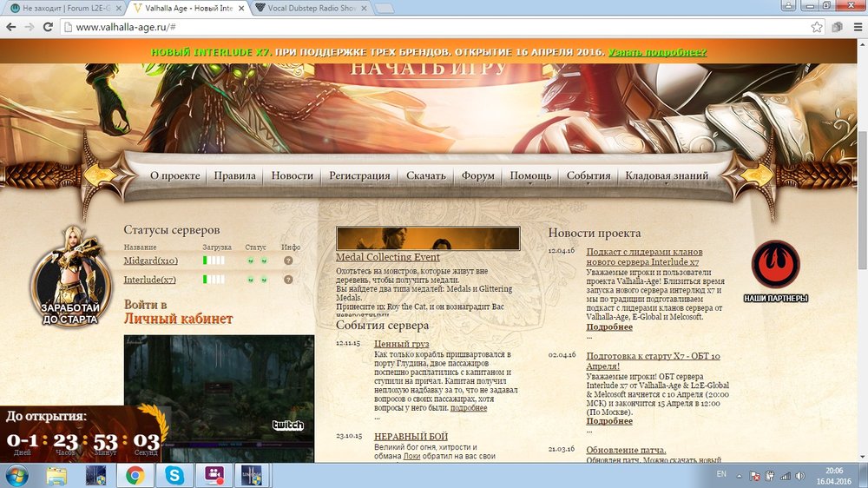The width and height of the screenshot is (868, 488).
Task: Click the Medal Collecting Event banner image
Action: [x=428, y=239]
